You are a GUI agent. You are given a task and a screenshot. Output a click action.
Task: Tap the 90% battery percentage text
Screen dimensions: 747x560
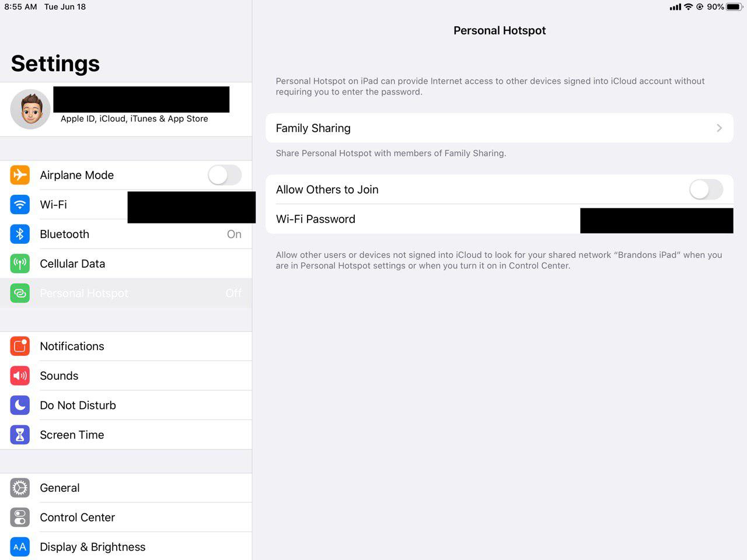[x=715, y=7]
